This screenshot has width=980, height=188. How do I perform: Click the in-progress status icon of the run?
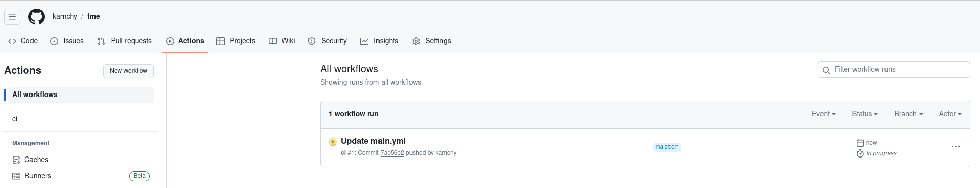pyautogui.click(x=333, y=142)
